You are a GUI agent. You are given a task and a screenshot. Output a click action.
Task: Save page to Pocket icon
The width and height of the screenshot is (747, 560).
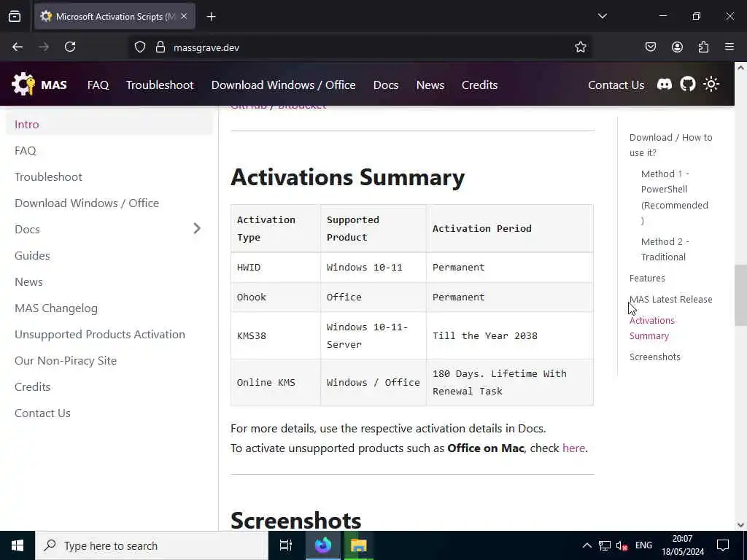[650, 47]
